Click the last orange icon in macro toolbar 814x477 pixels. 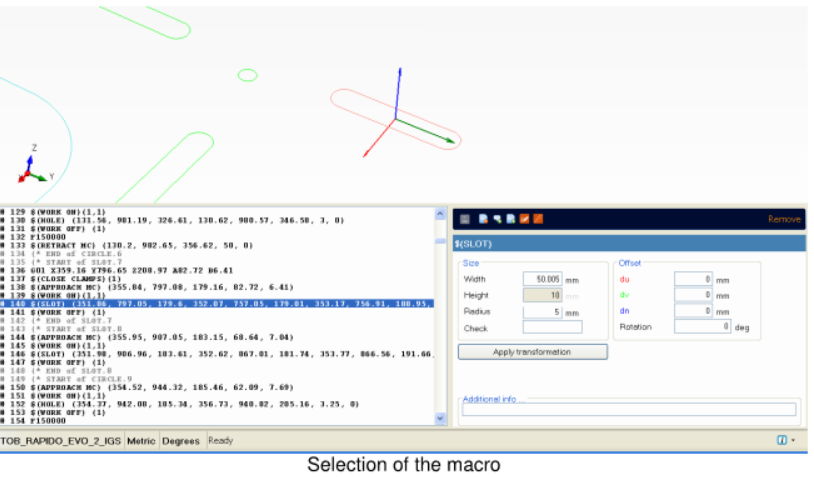tap(538, 219)
